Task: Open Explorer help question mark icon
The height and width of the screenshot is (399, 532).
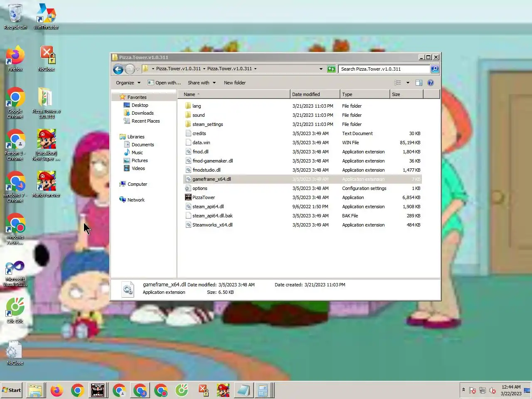Action: 431,83
